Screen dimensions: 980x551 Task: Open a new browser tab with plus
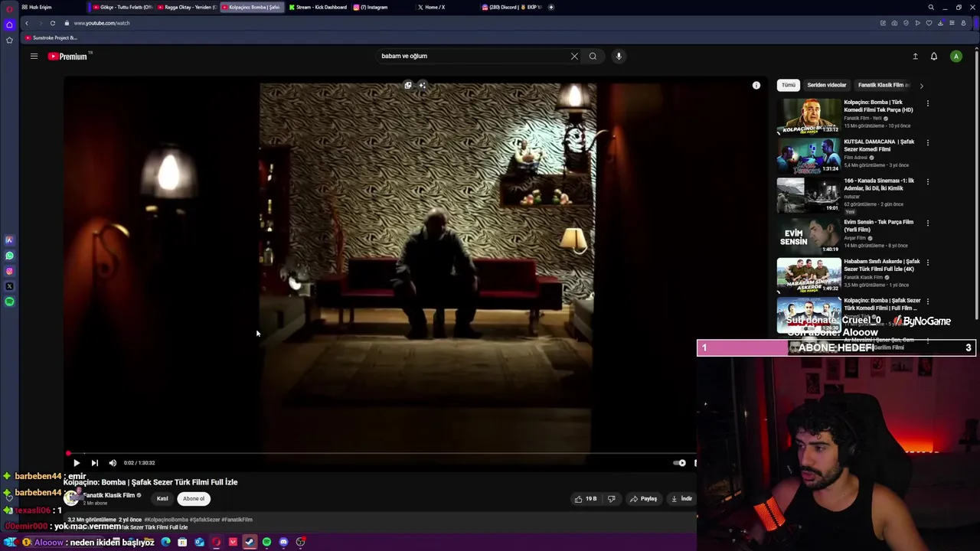pyautogui.click(x=550, y=7)
